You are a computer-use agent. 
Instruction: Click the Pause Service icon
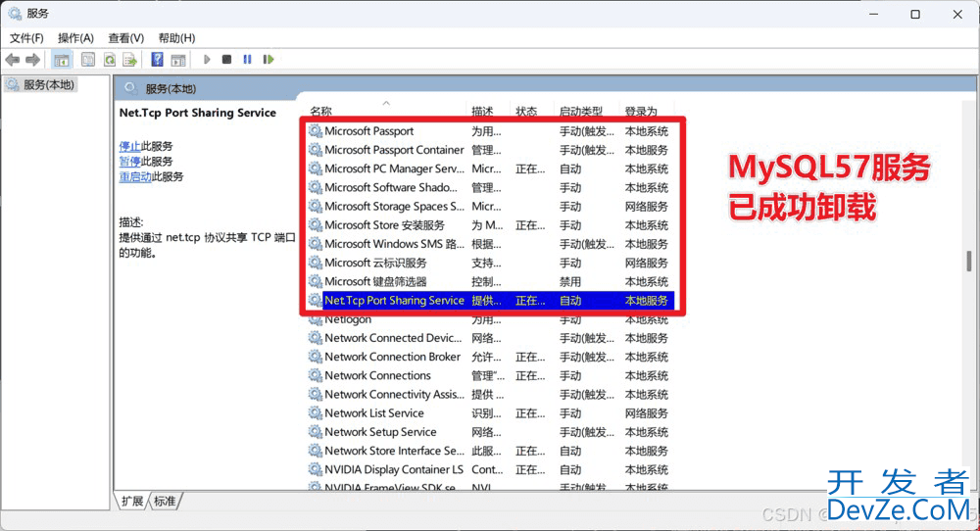[x=248, y=60]
